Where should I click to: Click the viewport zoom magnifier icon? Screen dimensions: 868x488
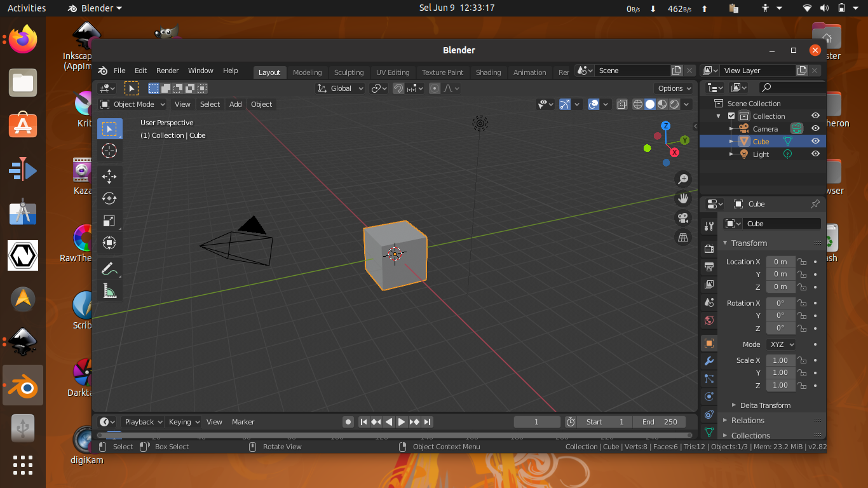click(683, 179)
